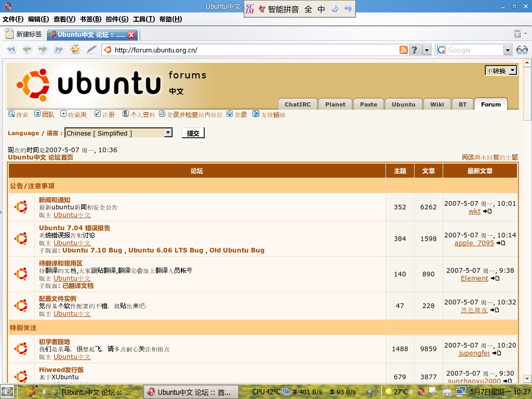Screen dimensions: 532x399
Task: Click the magnifier icon beside 搜索
Action: (x=11, y=114)
